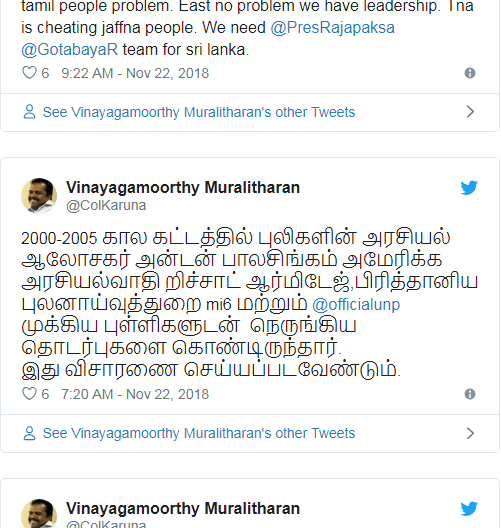Viewport: 501px width, 528px height.
Task: Click person icon in first other Tweets row
Action: pos(29,112)
